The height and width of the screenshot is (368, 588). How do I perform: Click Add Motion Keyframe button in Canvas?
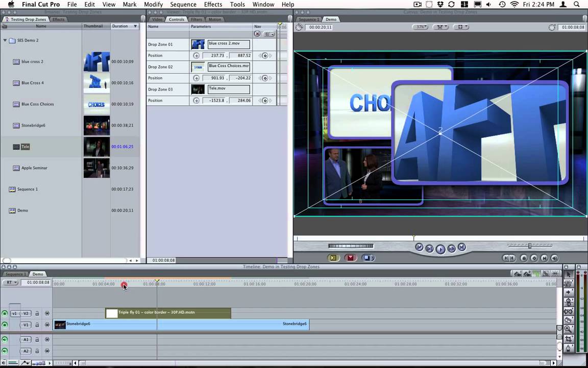point(534,258)
